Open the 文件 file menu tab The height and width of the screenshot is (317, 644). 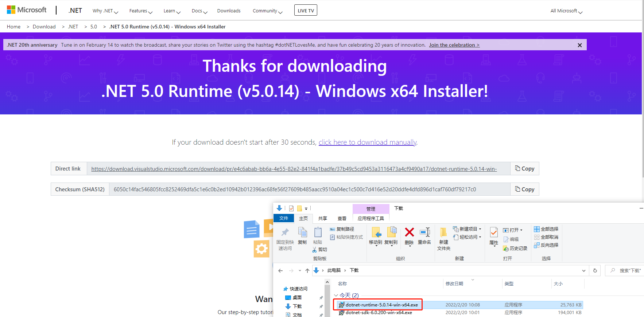click(x=284, y=218)
